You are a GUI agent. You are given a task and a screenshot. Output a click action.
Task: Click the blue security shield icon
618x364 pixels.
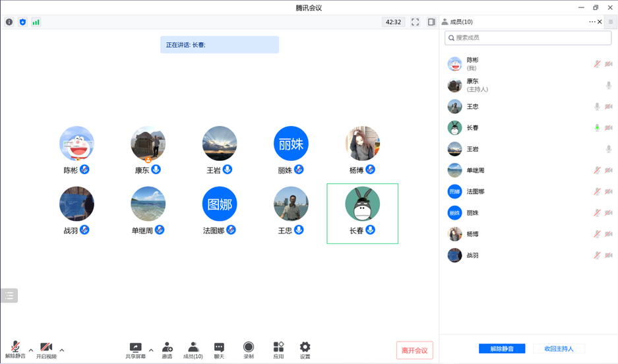[22, 22]
